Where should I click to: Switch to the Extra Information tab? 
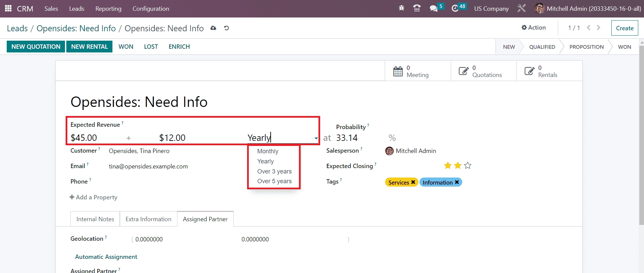click(x=148, y=219)
